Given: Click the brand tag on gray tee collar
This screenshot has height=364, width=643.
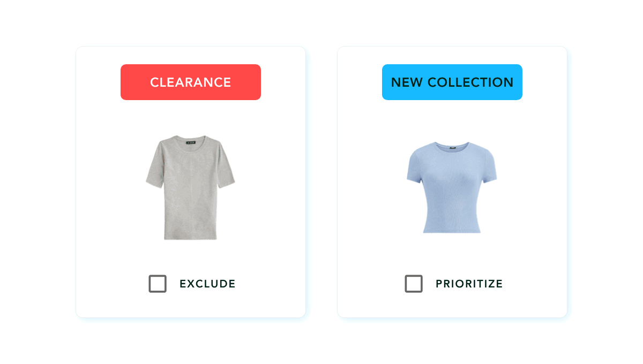Looking at the screenshot, I should (x=191, y=142).
